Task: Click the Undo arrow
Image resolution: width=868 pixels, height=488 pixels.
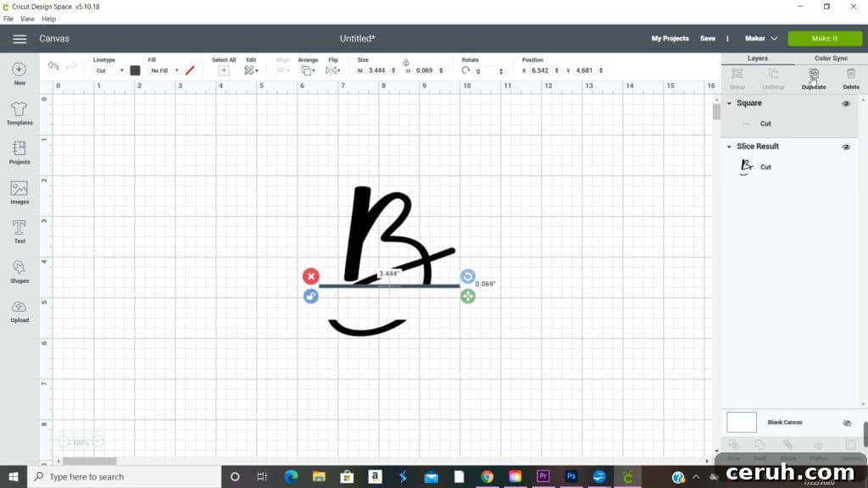Action: (53, 66)
